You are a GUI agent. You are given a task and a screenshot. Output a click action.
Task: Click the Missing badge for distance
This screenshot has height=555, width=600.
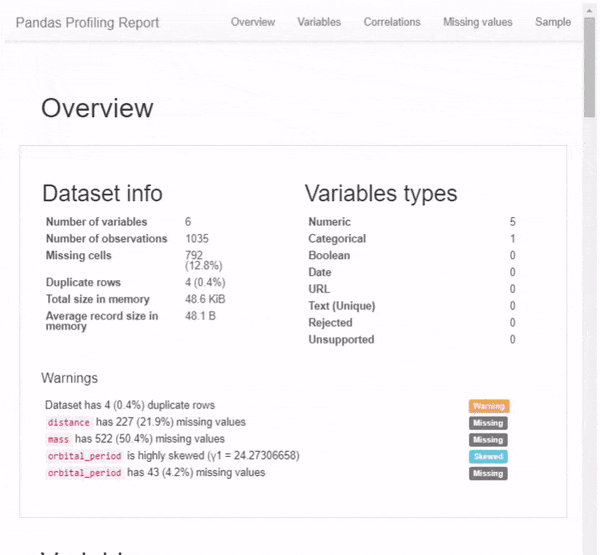(x=488, y=423)
